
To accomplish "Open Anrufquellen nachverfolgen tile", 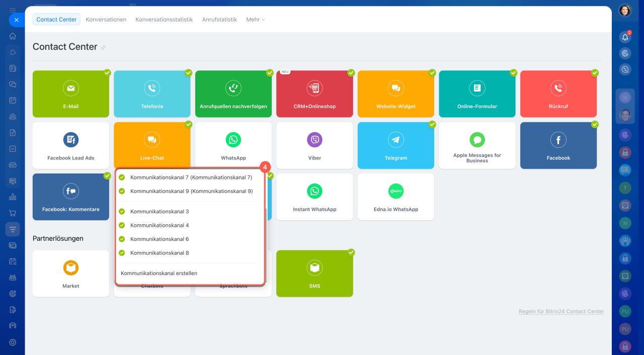I will pyautogui.click(x=233, y=94).
